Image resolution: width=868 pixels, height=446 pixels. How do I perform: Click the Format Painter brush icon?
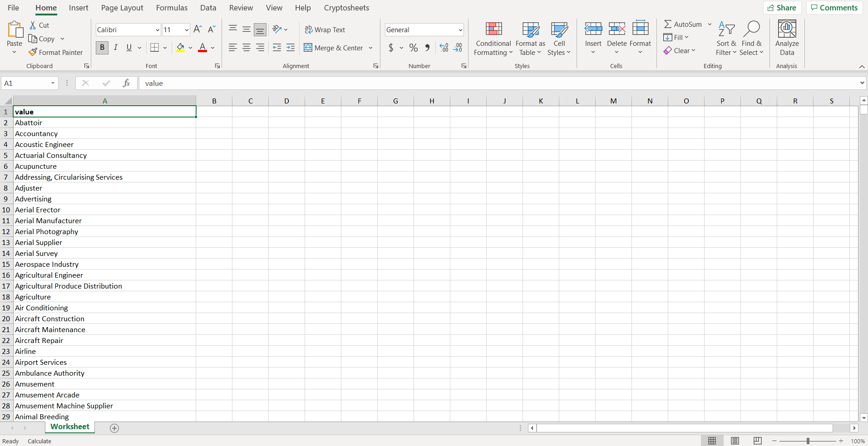click(33, 53)
